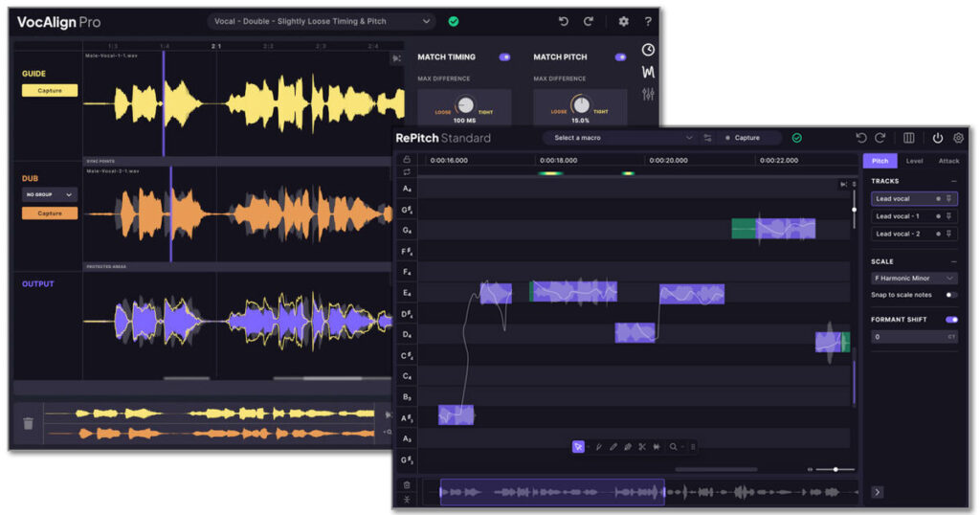
Task: Select RePitch pitch draw tool
Action: 598,447
